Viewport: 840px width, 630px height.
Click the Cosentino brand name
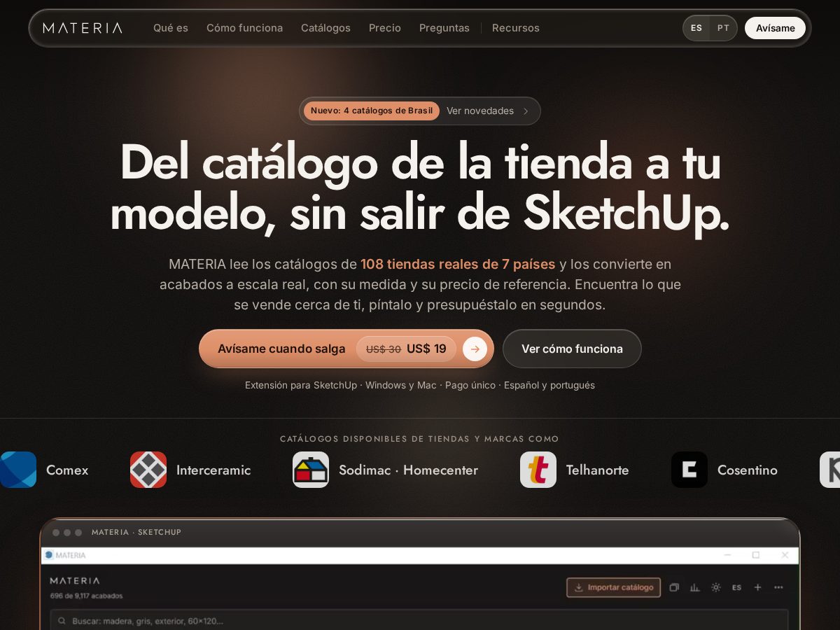tap(748, 470)
